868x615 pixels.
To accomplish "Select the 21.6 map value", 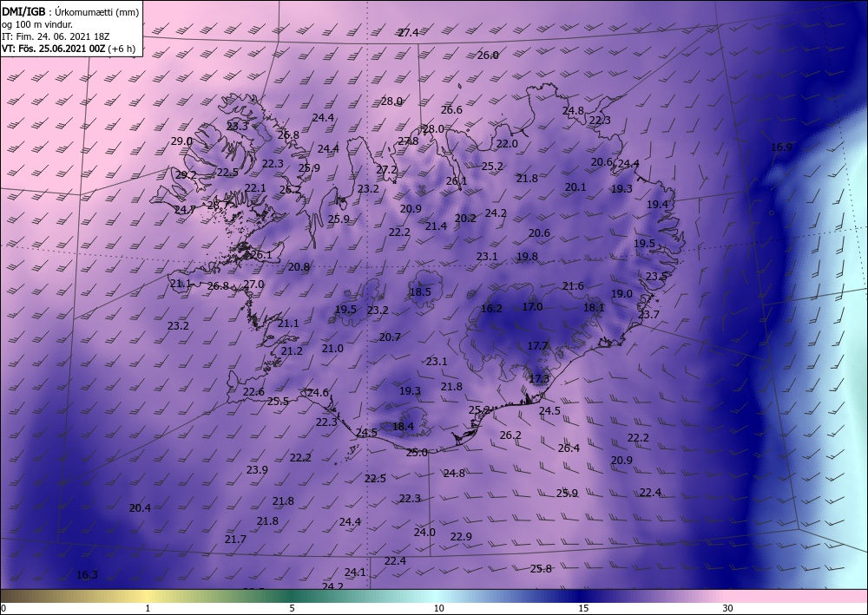I will coord(573,286).
